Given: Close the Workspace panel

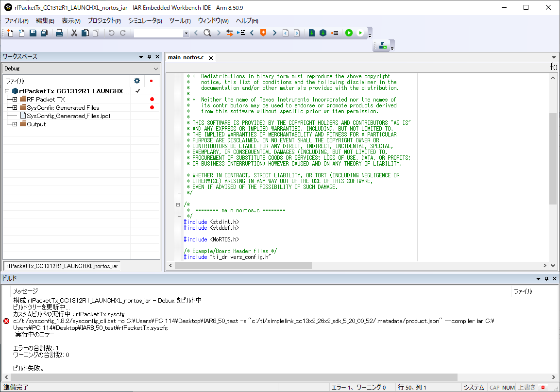Looking at the screenshot, I should point(157,57).
